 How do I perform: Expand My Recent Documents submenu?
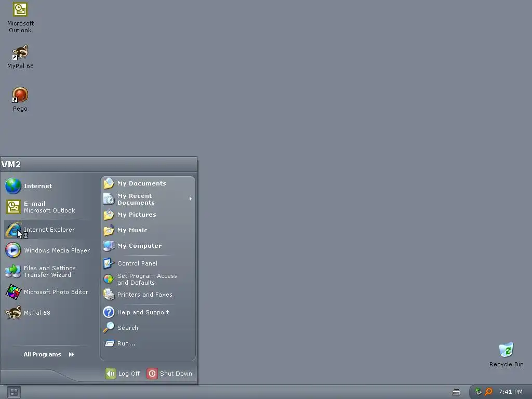pyautogui.click(x=148, y=199)
